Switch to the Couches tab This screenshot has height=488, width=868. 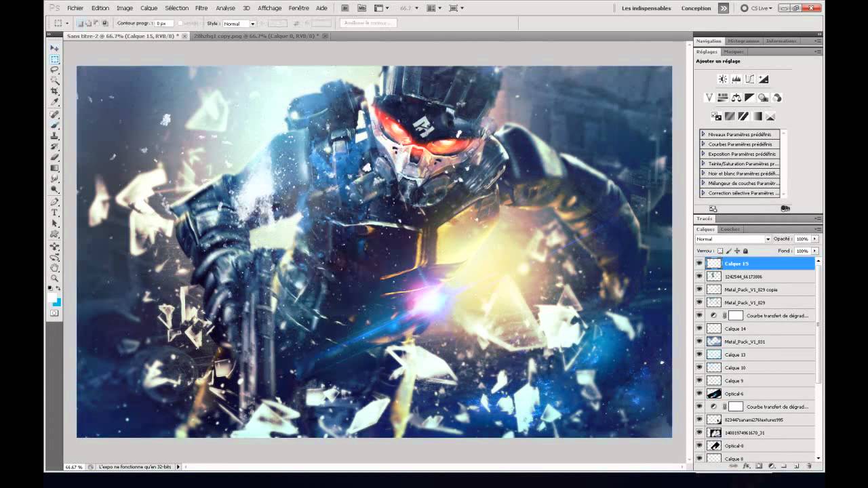[730, 229]
